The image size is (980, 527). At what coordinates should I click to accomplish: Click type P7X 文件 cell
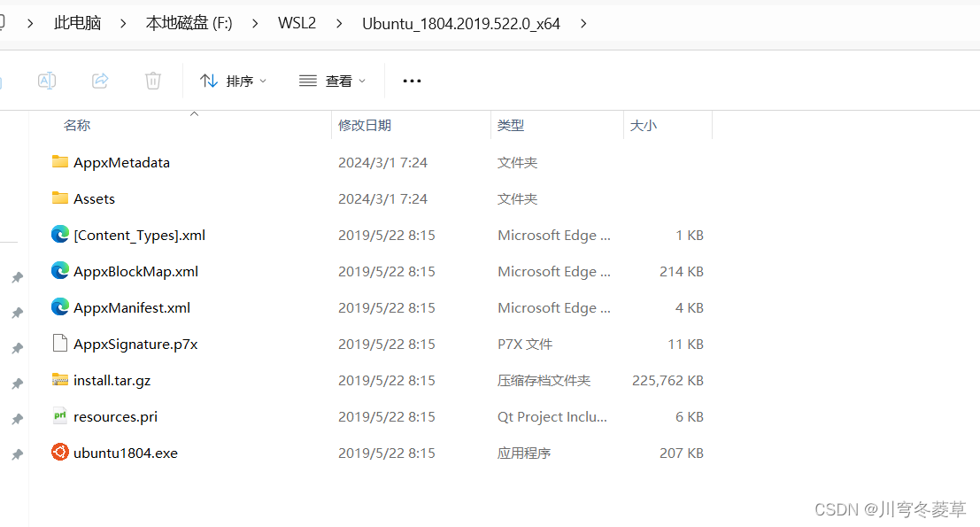pyautogui.click(x=525, y=344)
